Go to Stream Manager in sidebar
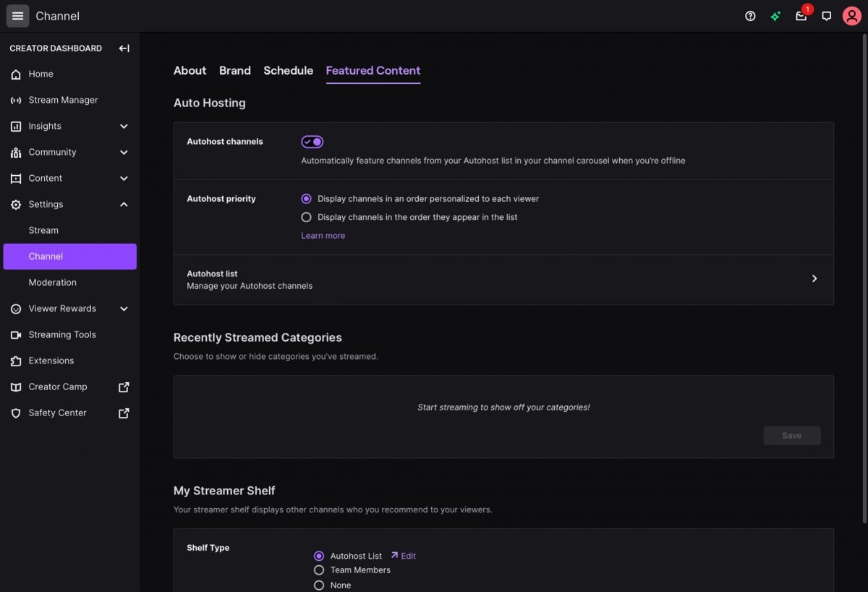This screenshot has width=868, height=592. (63, 100)
